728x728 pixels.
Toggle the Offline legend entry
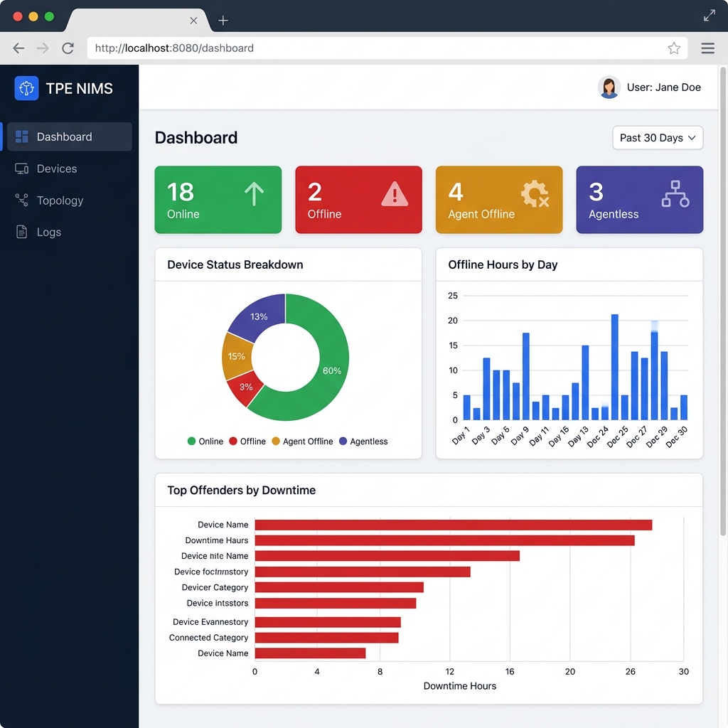(x=247, y=441)
